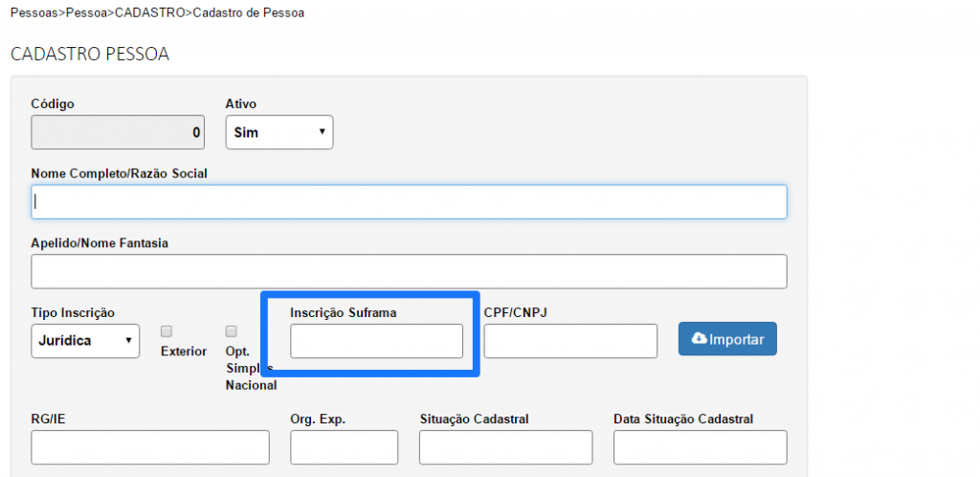
Task: Expand the Tipo Inscrição dropdown
Action: 85,341
